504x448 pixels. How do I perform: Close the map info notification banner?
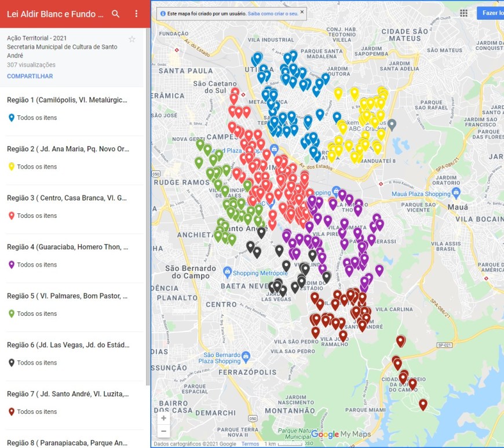302,12
